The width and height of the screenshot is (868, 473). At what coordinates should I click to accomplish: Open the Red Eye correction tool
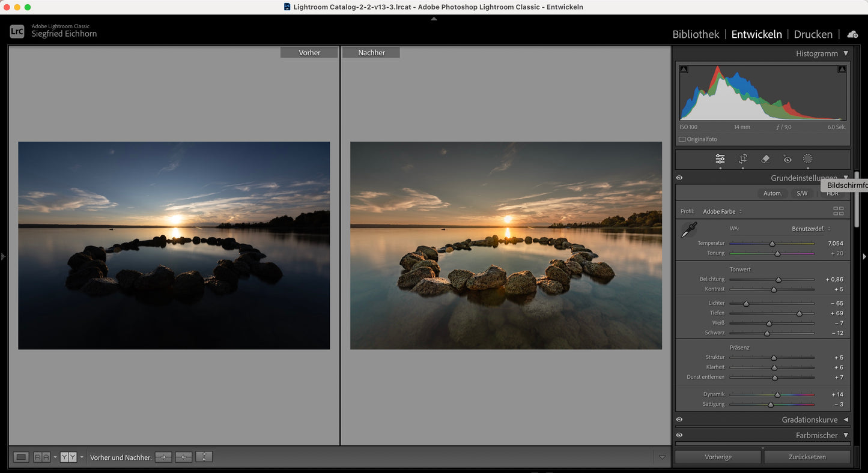pyautogui.click(x=787, y=159)
